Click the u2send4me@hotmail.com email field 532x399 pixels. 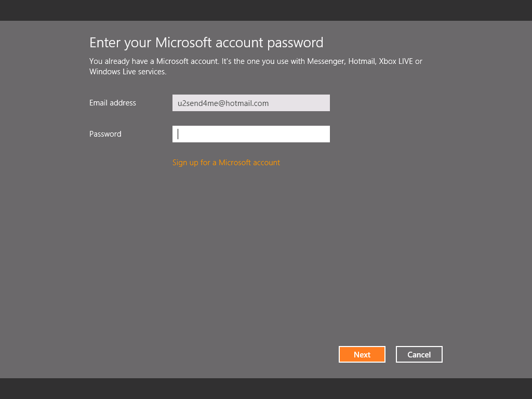pyautogui.click(x=251, y=103)
